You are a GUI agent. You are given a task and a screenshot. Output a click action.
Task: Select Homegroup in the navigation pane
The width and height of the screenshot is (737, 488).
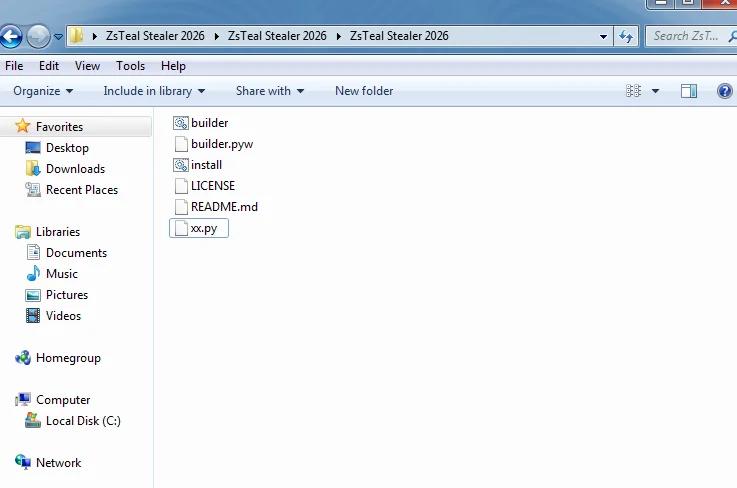point(68,358)
